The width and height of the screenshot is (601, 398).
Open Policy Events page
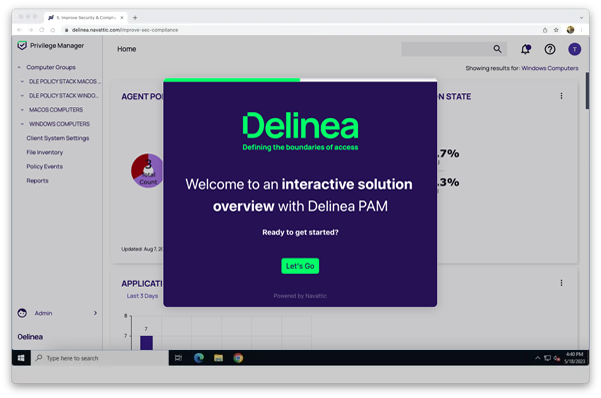tap(44, 166)
